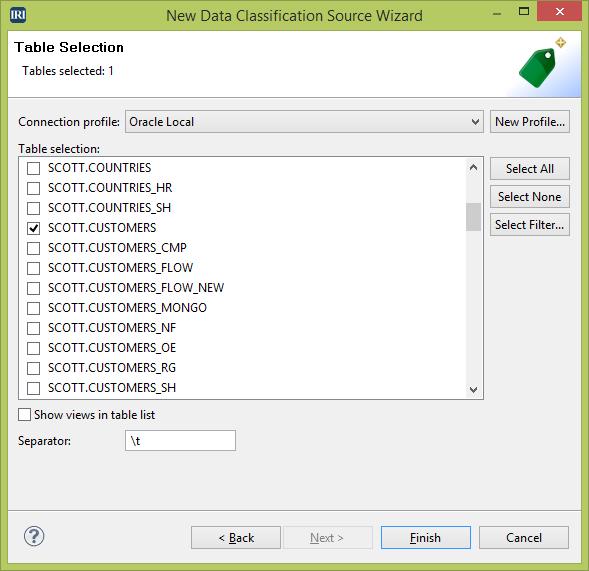This screenshot has width=589, height=571.
Task: Click the New Profile... button
Action: [x=530, y=122]
